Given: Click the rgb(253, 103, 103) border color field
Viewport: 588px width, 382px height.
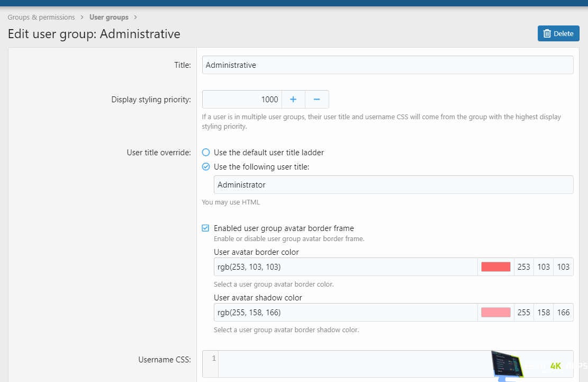Looking at the screenshot, I should [x=345, y=267].
